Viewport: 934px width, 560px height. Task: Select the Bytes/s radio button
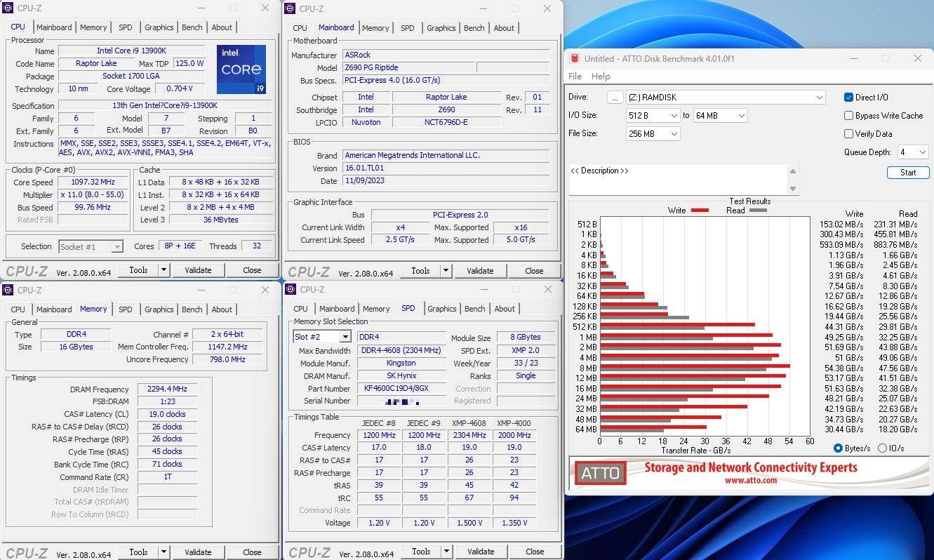tap(838, 448)
